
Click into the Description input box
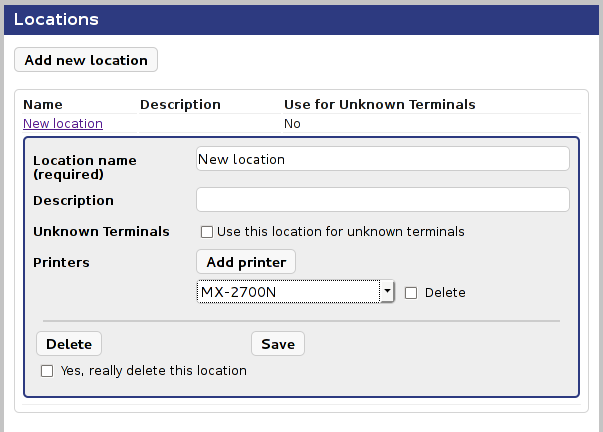382,199
